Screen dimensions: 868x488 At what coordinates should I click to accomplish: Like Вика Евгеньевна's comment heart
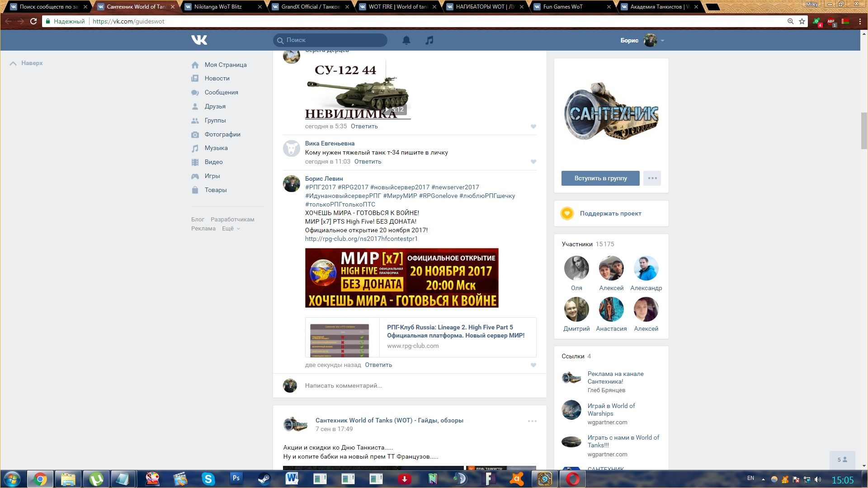(533, 162)
